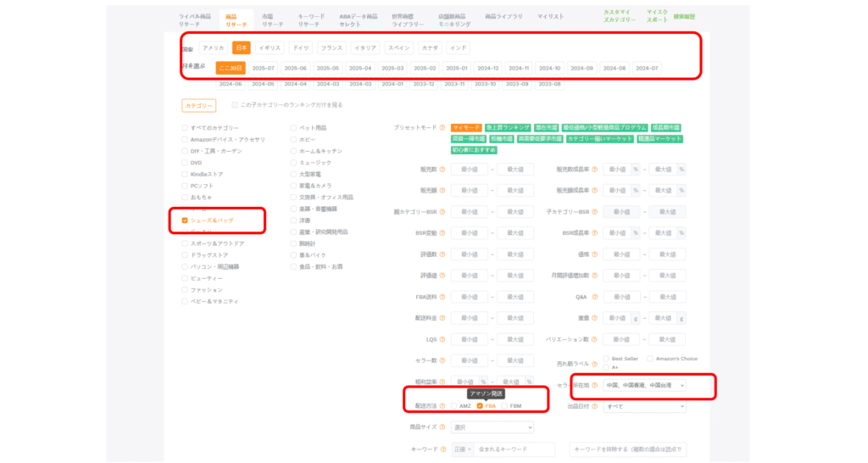868x463 pixels.
Task: Uncheck the シューズ&バッグ category checkbox
Action: (185, 220)
